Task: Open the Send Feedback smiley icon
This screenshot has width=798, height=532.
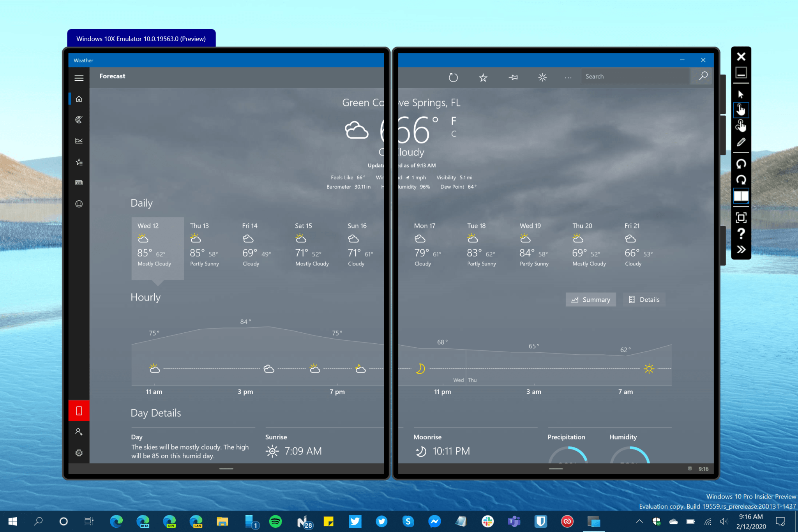Action: (x=79, y=204)
